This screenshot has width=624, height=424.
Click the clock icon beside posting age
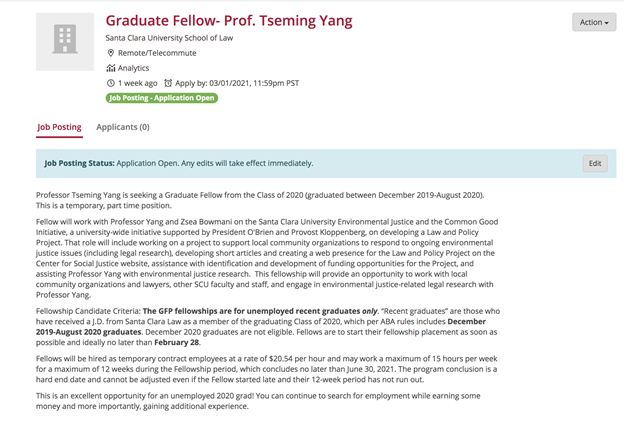tap(111, 83)
